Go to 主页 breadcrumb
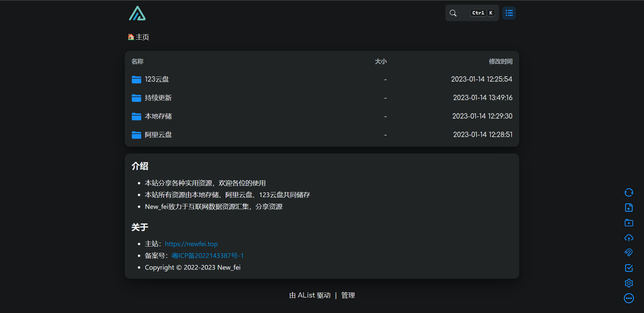644x313 pixels. click(x=139, y=37)
